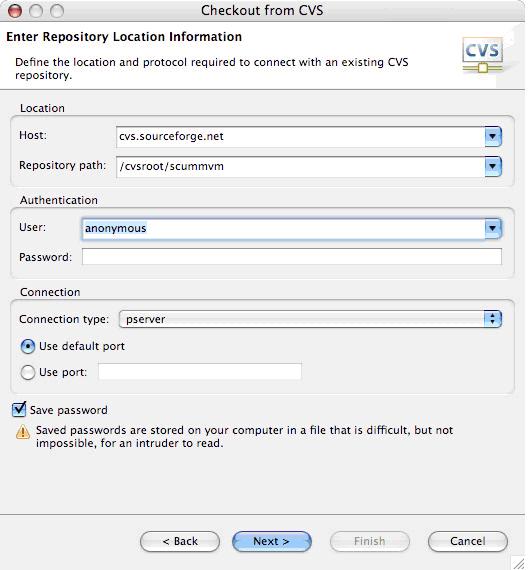This screenshot has width=528, height=570.
Task: Open the Host dropdown arrow
Action: click(x=493, y=136)
